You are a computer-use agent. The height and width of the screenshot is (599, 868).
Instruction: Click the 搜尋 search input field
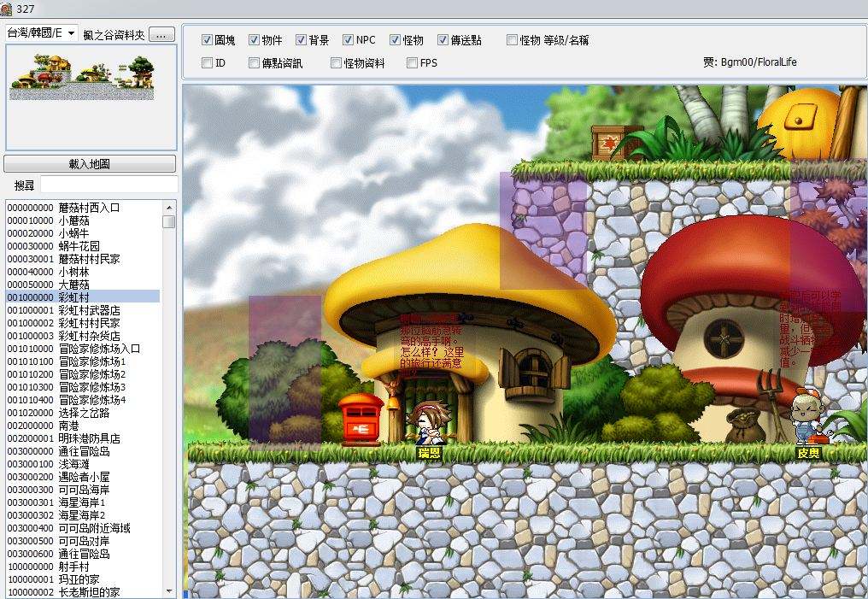click(x=108, y=185)
